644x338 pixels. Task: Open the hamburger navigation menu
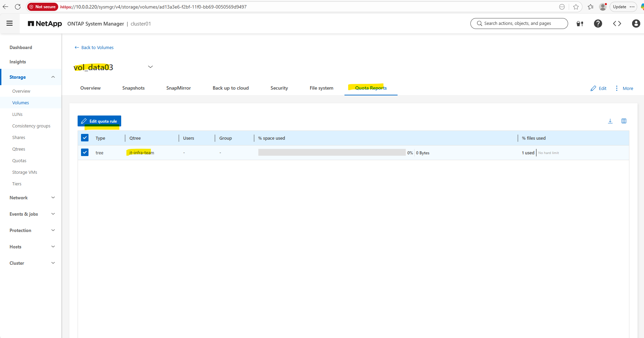pos(10,23)
